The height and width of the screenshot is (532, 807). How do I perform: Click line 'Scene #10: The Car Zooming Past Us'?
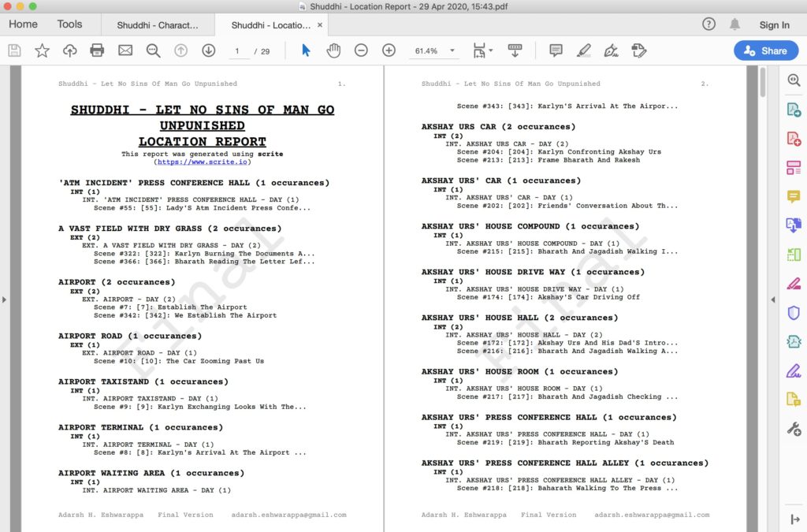pyautogui.click(x=179, y=361)
